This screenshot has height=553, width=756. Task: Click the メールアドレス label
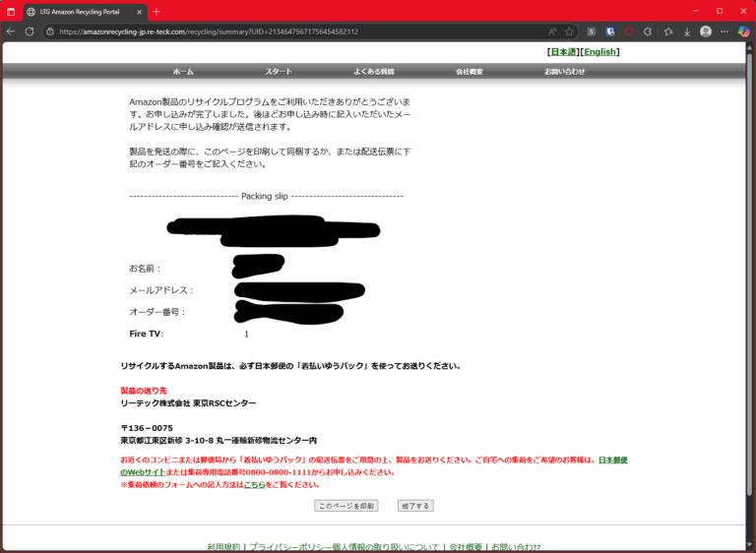pyautogui.click(x=162, y=290)
